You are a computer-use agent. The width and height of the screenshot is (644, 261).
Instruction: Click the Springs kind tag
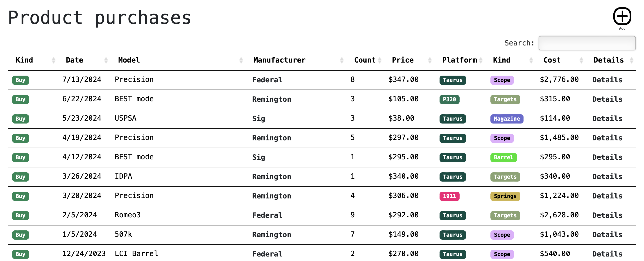coord(505,196)
